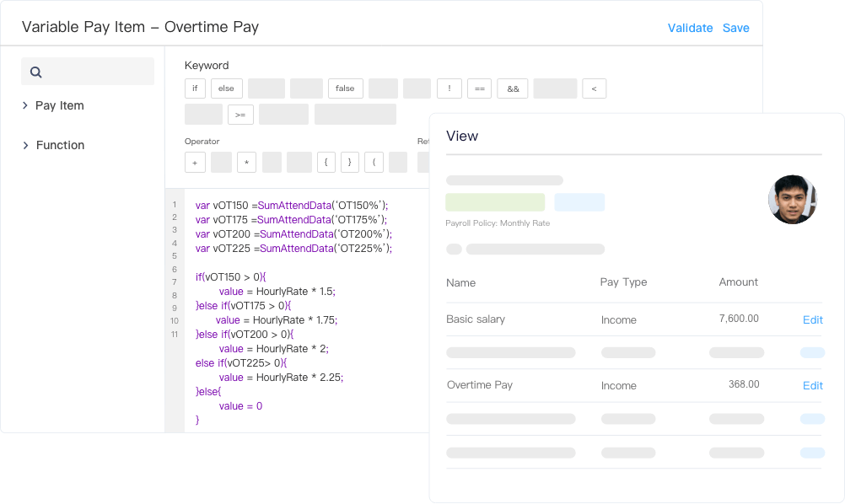Edit the Basic salary row
The image size is (845, 504).
[813, 320]
